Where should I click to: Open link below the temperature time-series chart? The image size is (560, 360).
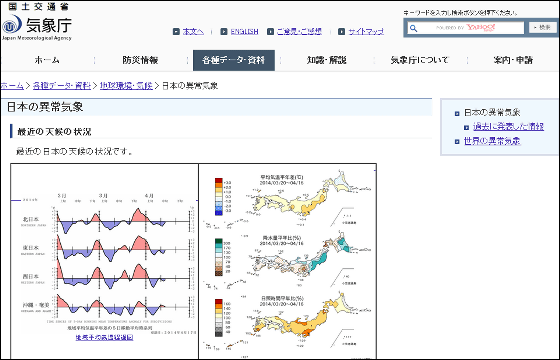point(104,337)
